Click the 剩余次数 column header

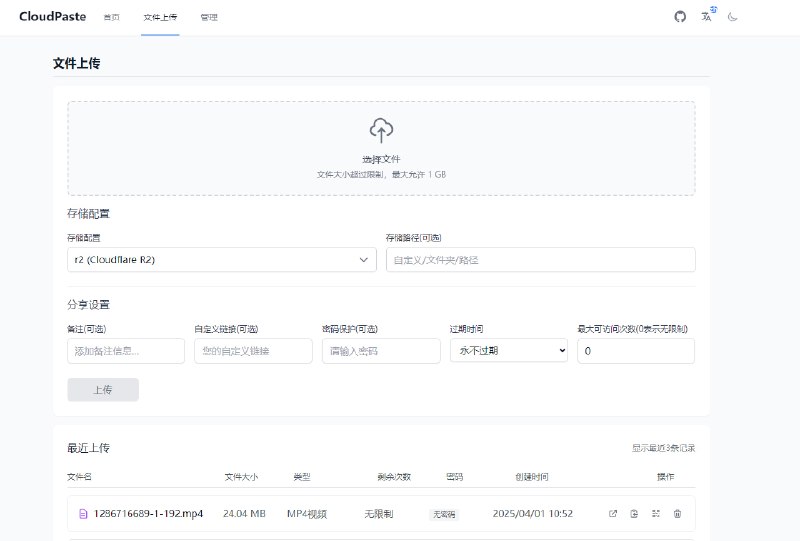click(x=394, y=477)
